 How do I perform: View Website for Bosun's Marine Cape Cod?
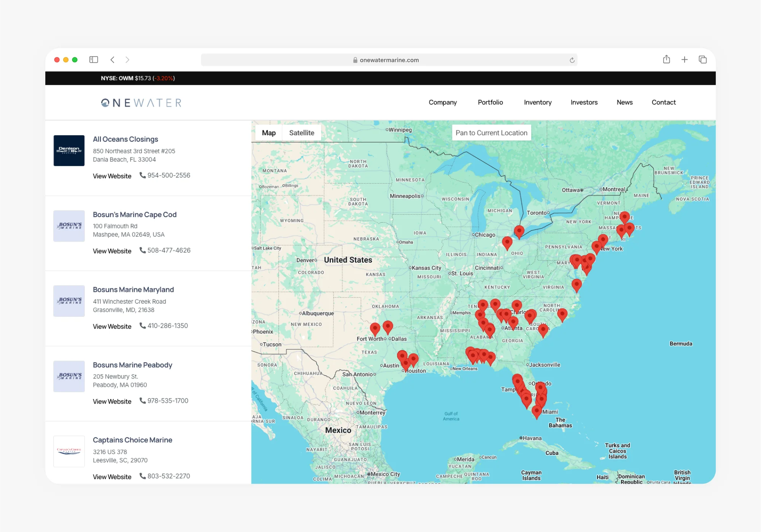[x=112, y=251]
